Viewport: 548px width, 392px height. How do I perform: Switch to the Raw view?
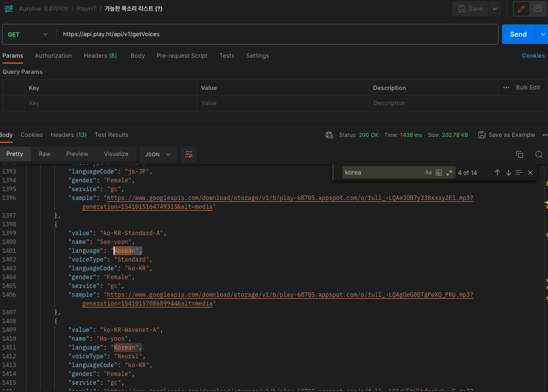tap(45, 154)
